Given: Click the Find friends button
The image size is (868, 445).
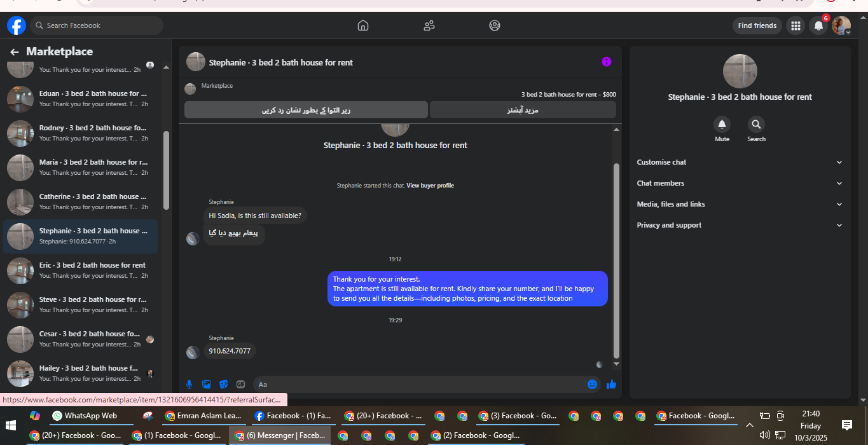Looking at the screenshot, I should coord(757,25).
